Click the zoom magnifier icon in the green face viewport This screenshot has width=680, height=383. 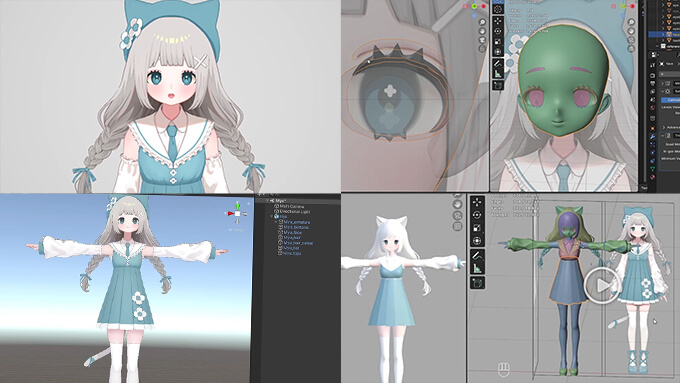coord(631,22)
